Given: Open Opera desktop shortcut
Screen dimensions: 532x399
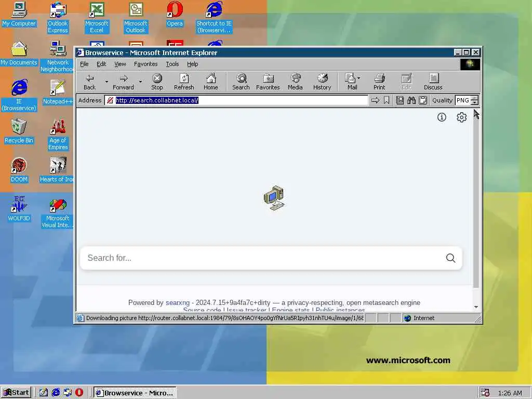Looking at the screenshot, I should pos(175,14).
